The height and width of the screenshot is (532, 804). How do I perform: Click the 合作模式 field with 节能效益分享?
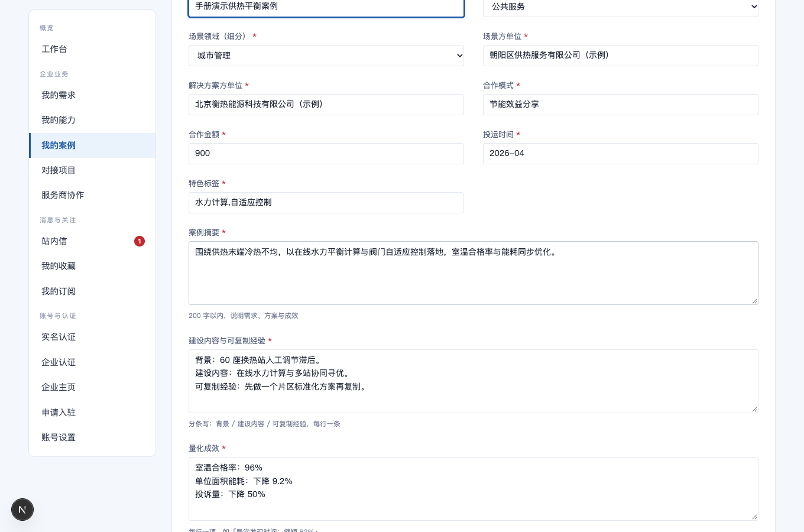tap(620, 105)
